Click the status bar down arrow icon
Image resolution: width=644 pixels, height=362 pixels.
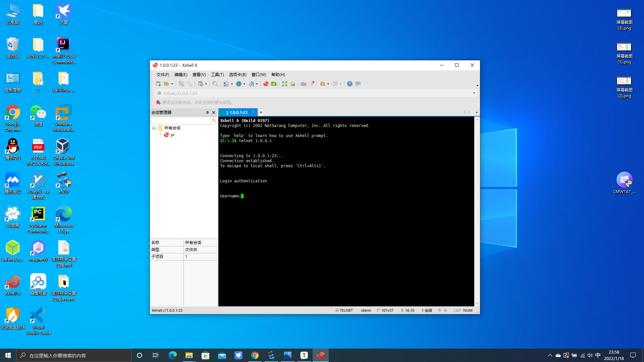tap(445, 310)
